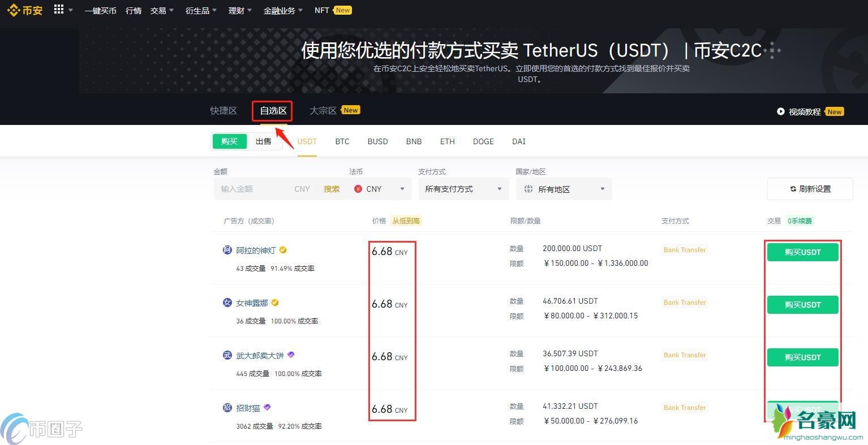This screenshot has width=868, height=445.
Task: Click the 搜索 search button
Action: pos(332,189)
